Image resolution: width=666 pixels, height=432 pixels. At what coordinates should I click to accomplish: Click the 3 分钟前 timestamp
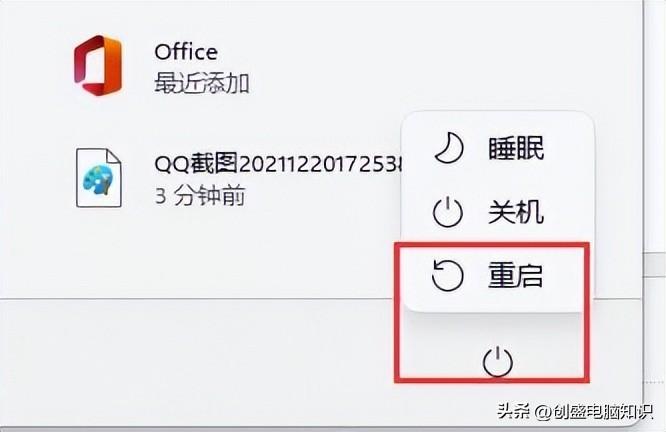pos(200,195)
